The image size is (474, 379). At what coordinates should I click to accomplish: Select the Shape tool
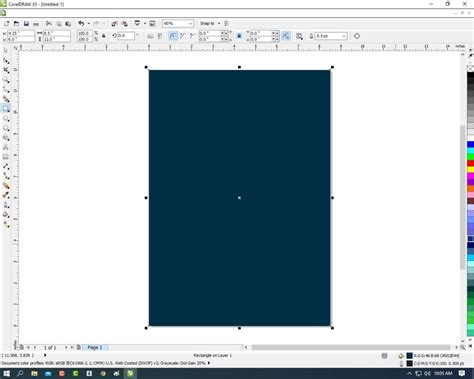(6, 61)
